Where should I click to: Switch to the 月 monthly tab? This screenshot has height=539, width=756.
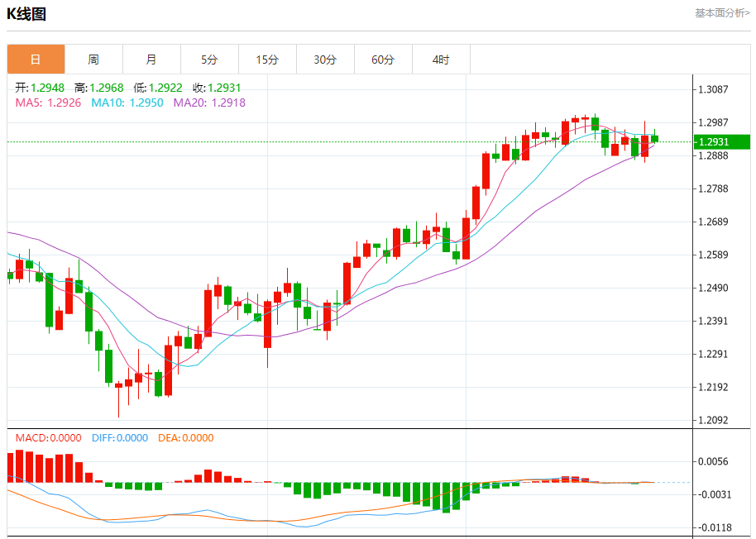(x=151, y=60)
